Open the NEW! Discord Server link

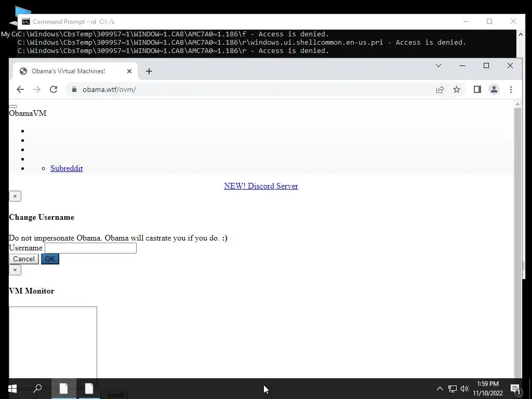[261, 186]
